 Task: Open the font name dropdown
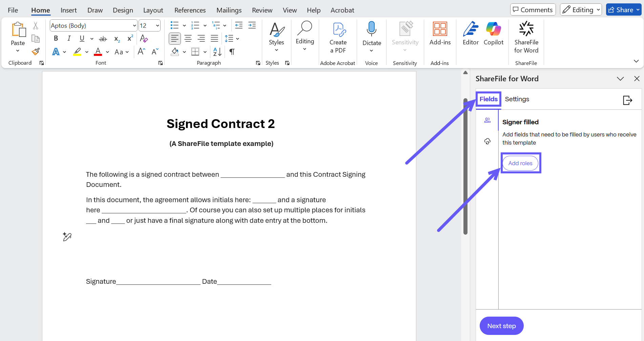(134, 26)
